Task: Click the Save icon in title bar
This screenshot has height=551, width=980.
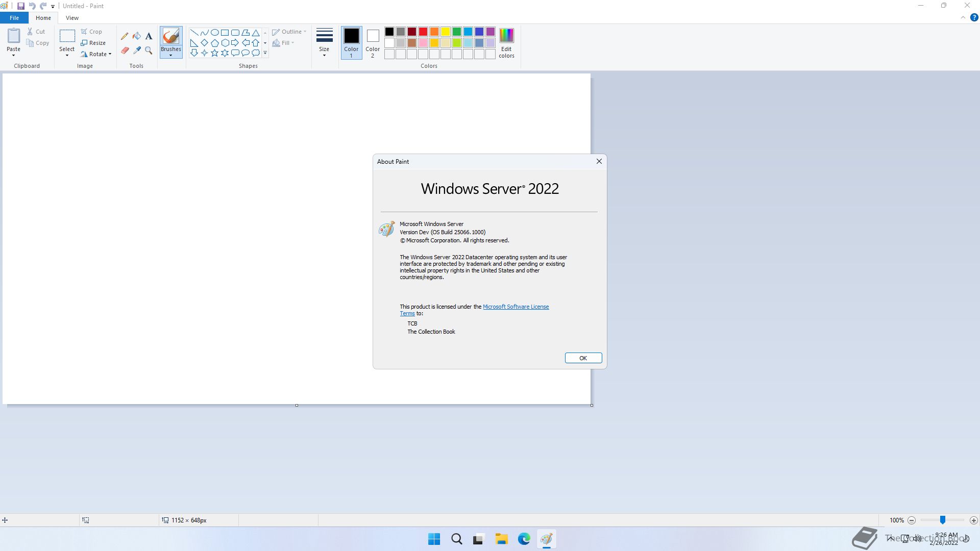Action: click(x=21, y=6)
